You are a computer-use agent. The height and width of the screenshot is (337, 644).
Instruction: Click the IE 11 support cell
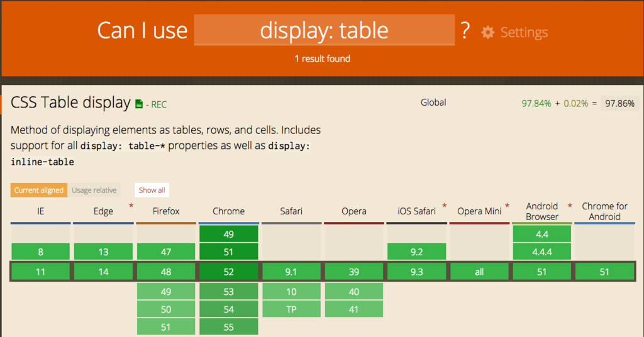[41, 272]
